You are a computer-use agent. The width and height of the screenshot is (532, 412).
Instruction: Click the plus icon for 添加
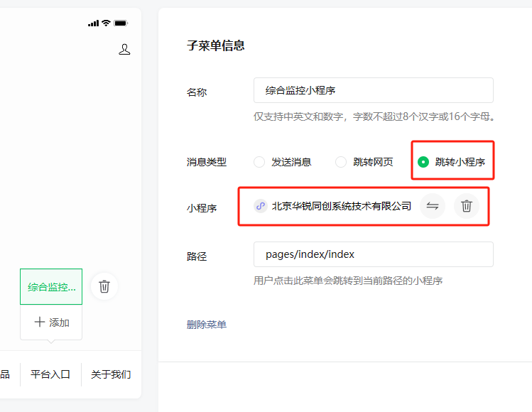40,322
